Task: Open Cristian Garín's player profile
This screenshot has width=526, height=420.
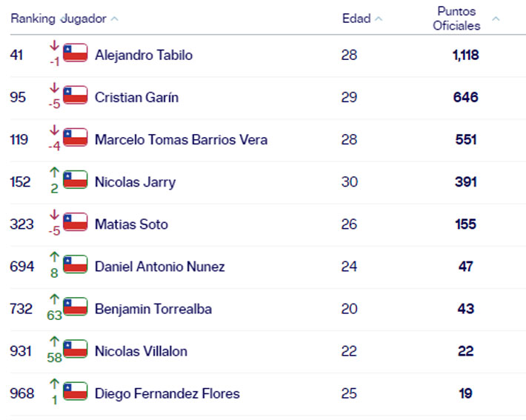Action: coord(136,97)
